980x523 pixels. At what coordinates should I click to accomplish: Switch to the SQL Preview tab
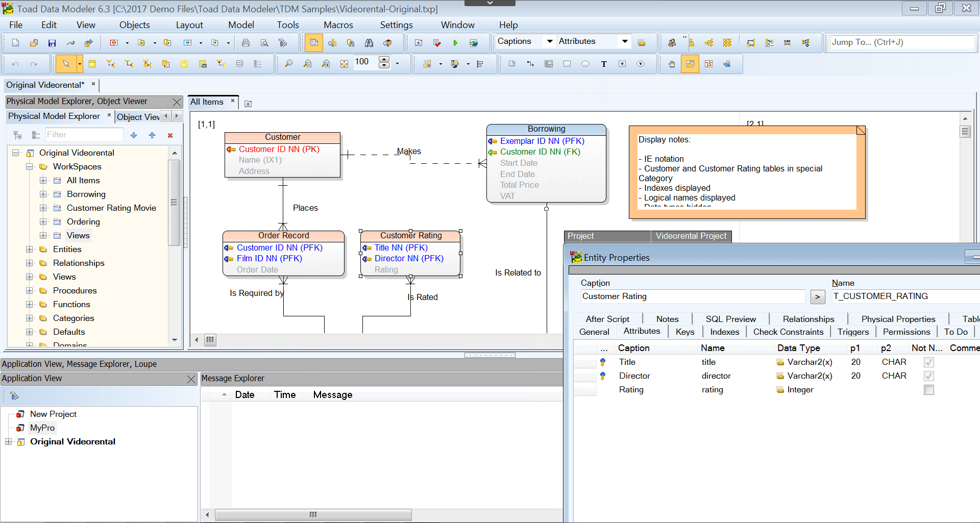(x=730, y=319)
